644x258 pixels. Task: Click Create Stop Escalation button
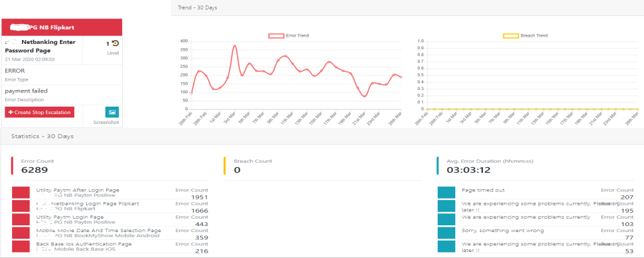click(x=39, y=113)
